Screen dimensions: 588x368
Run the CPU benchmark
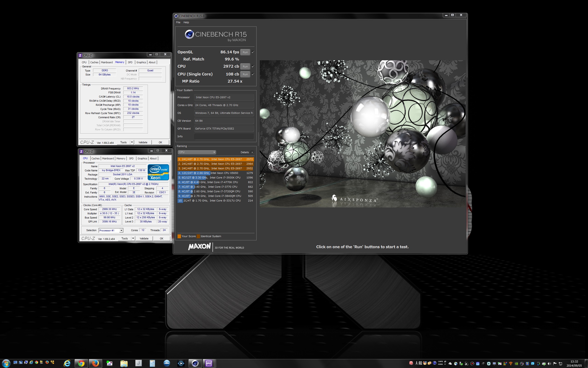pos(245,66)
